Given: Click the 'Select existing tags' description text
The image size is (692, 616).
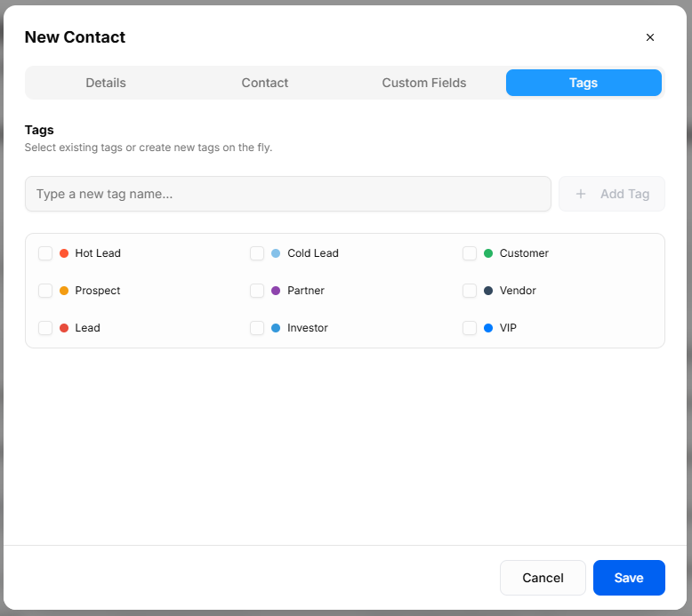Looking at the screenshot, I should (149, 148).
